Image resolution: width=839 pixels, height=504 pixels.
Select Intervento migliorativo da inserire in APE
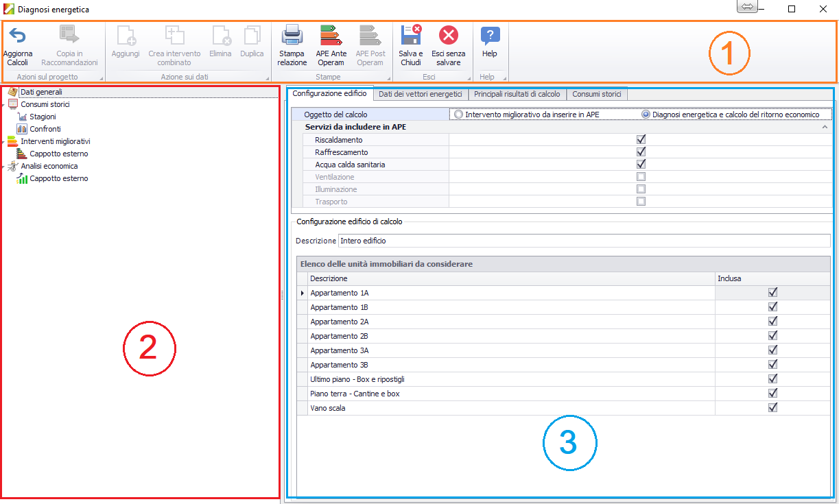[458, 115]
